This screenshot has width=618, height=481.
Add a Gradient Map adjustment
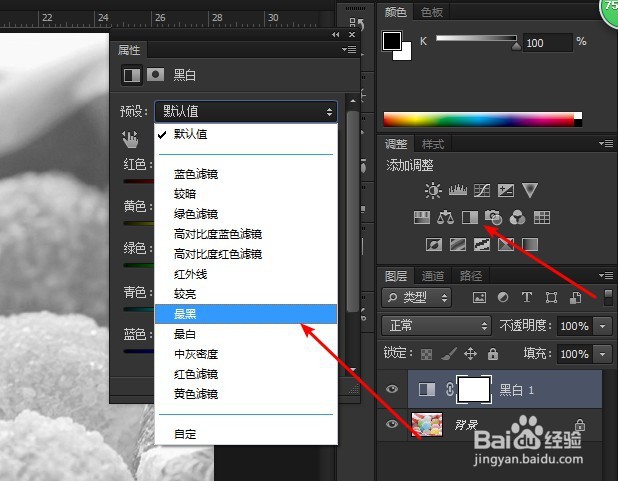click(x=530, y=244)
